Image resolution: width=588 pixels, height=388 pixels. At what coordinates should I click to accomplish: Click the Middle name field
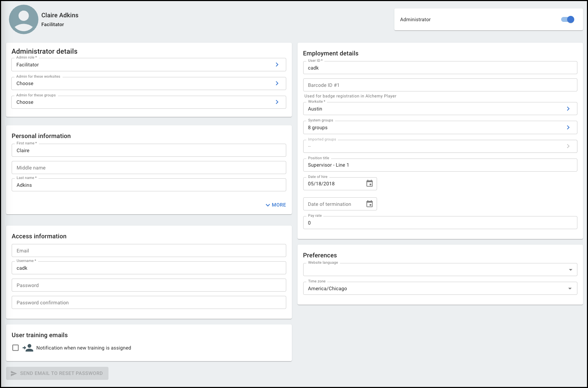pyautogui.click(x=149, y=168)
